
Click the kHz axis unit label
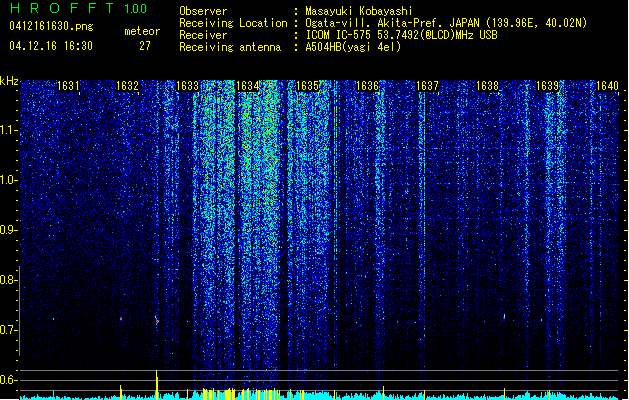pyautogui.click(x=9, y=81)
